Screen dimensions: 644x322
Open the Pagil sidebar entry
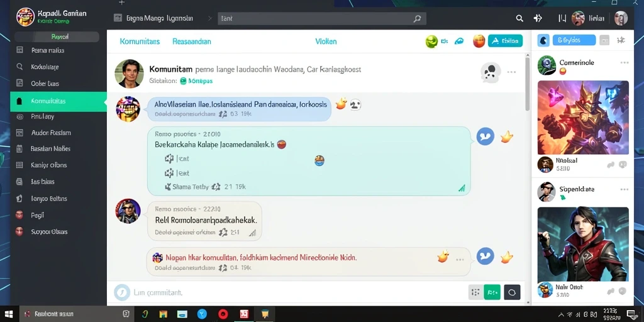(58, 215)
